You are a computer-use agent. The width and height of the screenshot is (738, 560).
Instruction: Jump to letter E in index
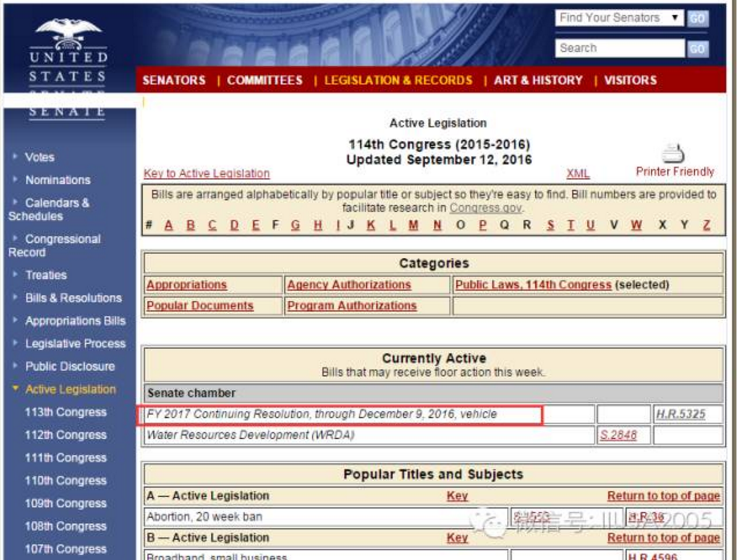[255, 226]
